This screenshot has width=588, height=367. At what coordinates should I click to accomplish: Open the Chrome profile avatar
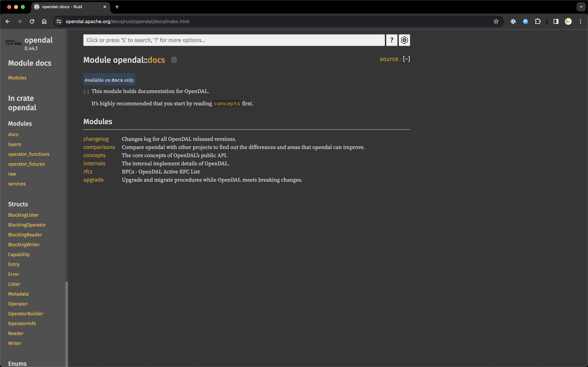coord(568,21)
